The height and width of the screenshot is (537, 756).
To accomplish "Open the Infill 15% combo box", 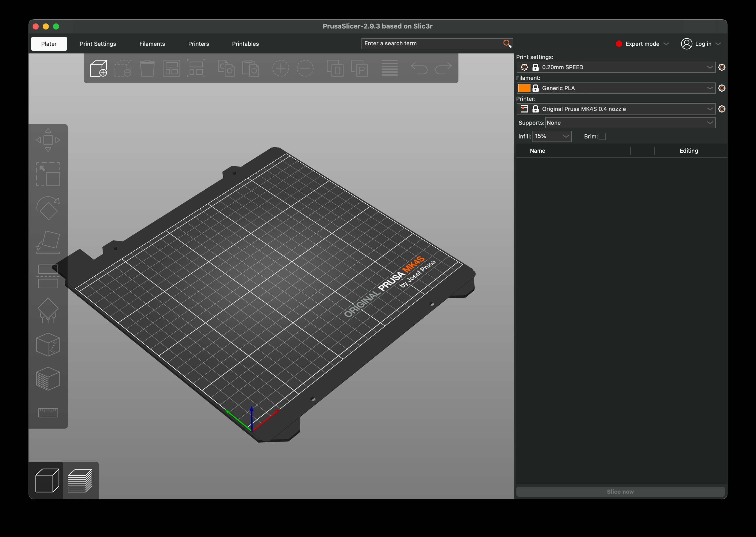I will [x=551, y=136].
